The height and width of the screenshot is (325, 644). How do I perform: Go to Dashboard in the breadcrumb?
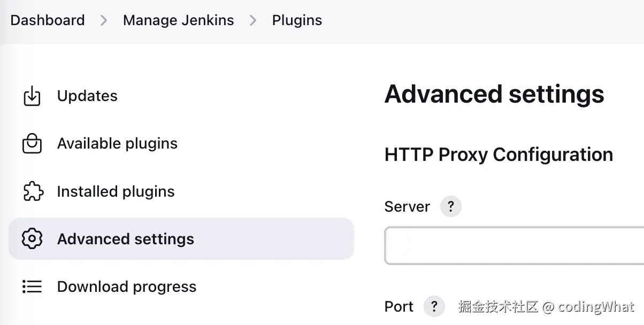48,20
